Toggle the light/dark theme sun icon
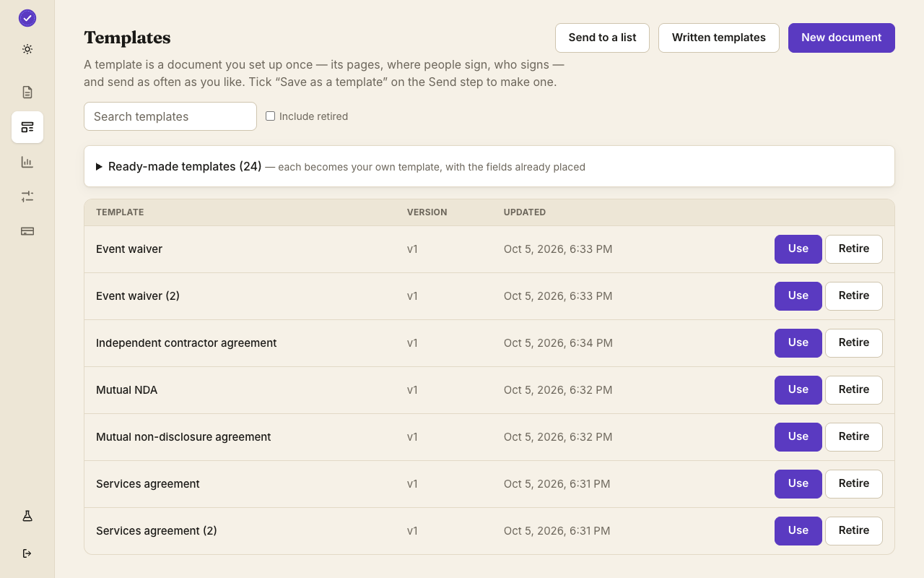This screenshot has width=924, height=578. pos(27,49)
